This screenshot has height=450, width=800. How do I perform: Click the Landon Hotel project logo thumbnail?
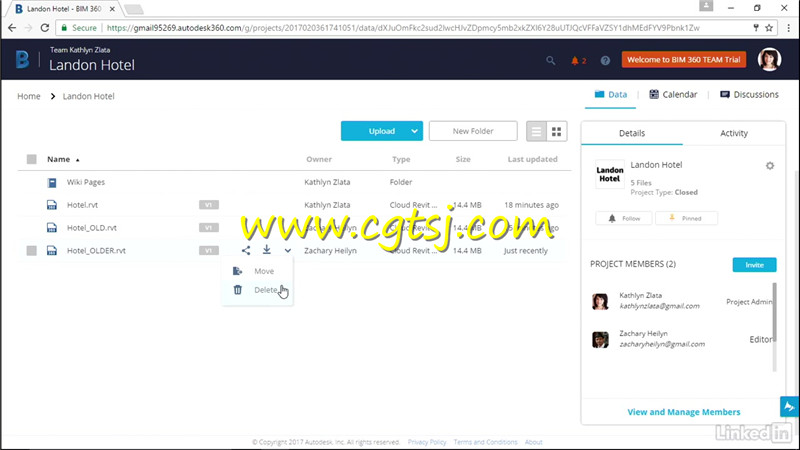click(x=610, y=174)
